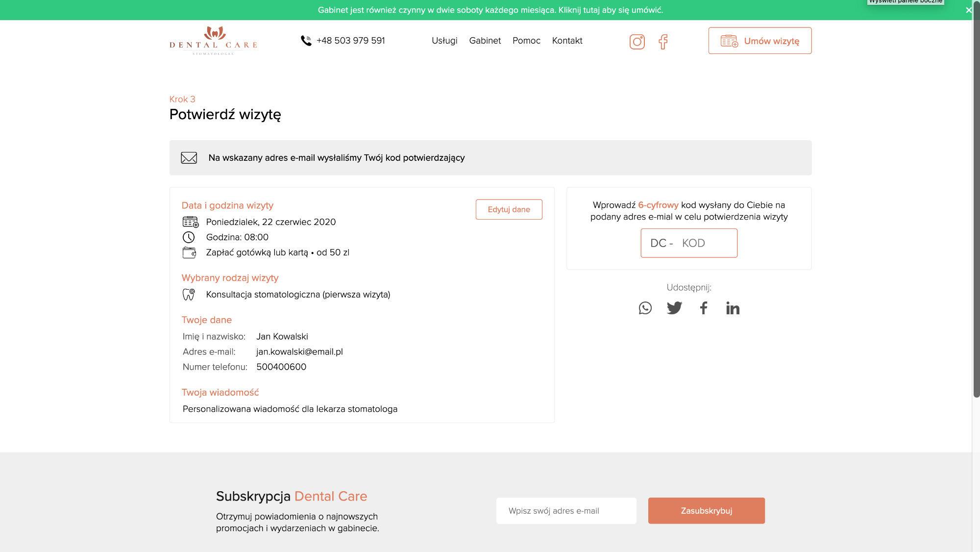Click the envelope icon in confirmation banner
The width and height of the screenshot is (980, 552).
click(x=189, y=158)
